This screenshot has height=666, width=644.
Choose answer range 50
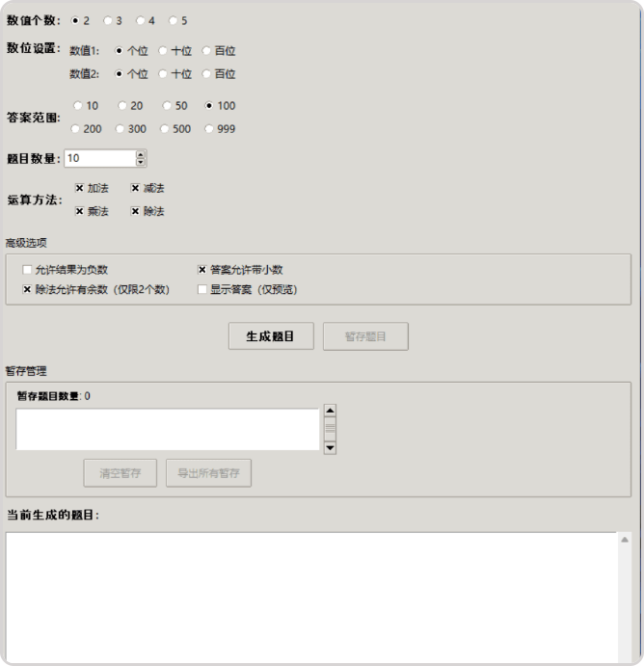[168, 106]
